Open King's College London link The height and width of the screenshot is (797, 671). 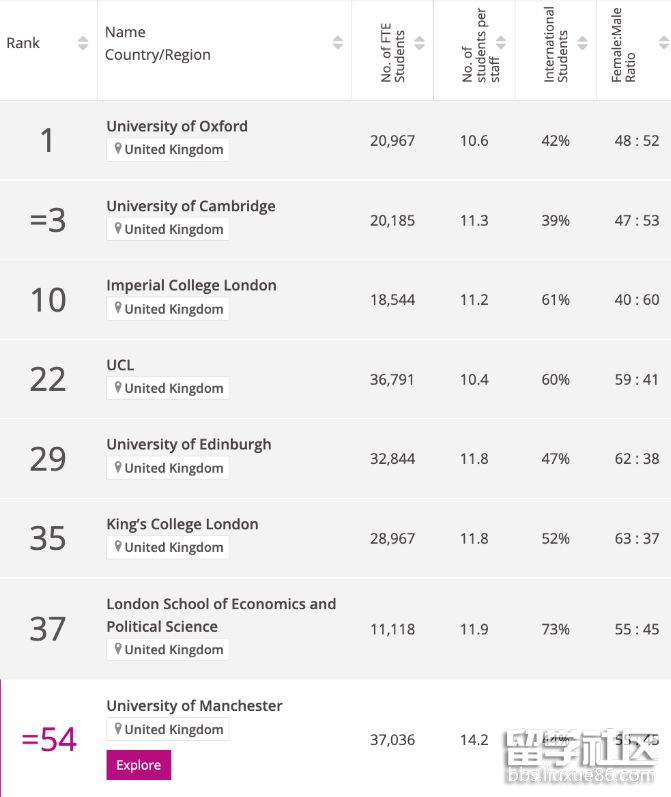(182, 524)
